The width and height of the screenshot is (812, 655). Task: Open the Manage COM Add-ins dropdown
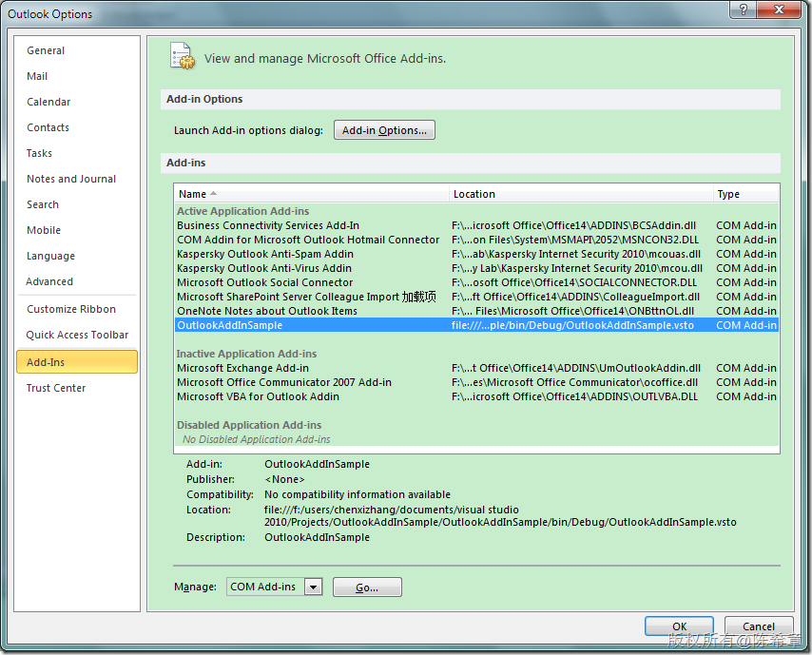coord(314,587)
